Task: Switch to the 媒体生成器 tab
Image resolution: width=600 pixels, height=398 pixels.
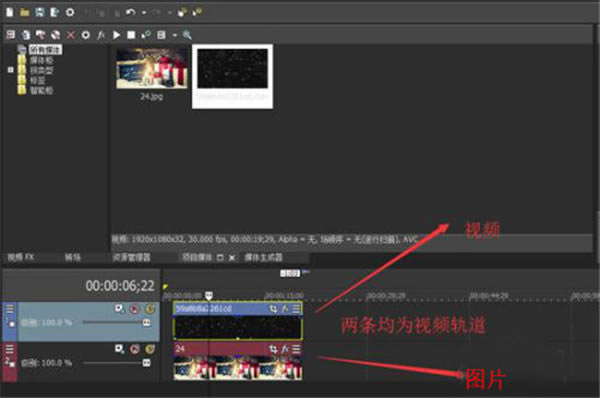Action: pyautogui.click(x=263, y=257)
